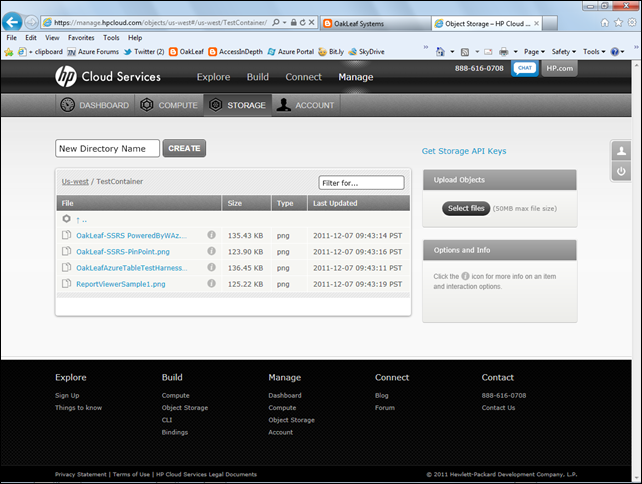Expand the Feeds button dropdown arrow
This screenshot has height=484, width=642.
pos(477,52)
